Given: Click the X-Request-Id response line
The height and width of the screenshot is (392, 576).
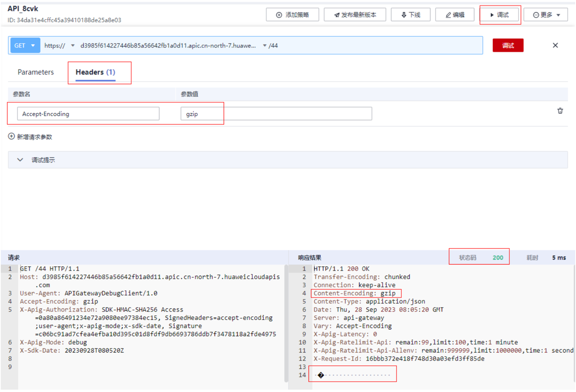Looking at the screenshot, I should point(399,359).
